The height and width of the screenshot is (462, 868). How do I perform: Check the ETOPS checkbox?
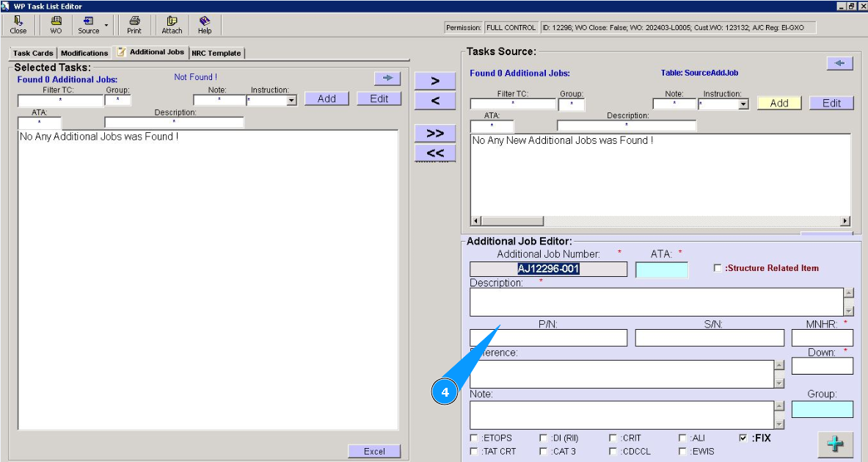pyautogui.click(x=473, y=438)
